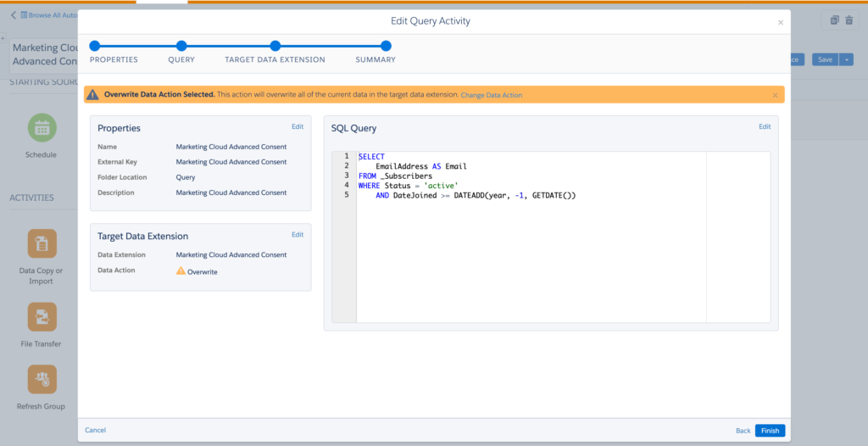This screenshot has width=868, height=446.
Task: Select the Data Copy or Import activity icon
Action: pos(42,243)
